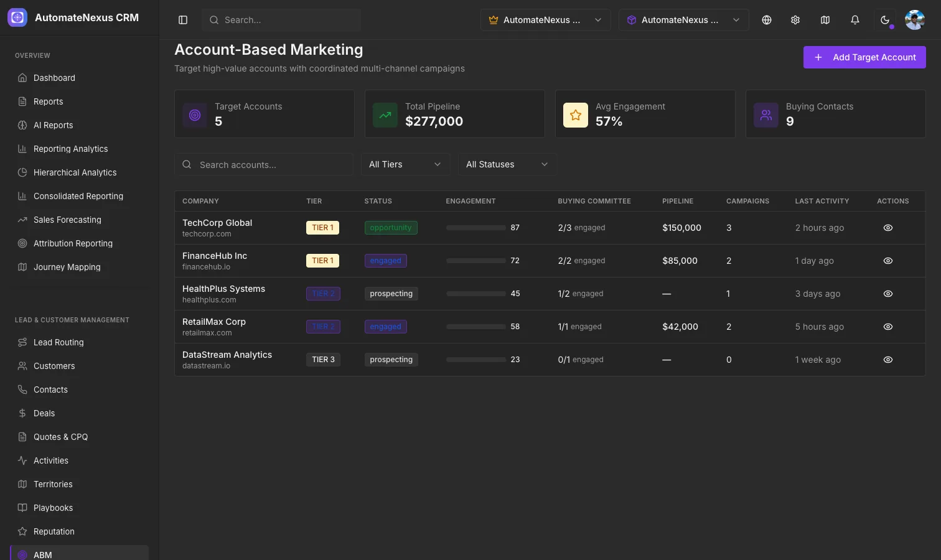Click the Target Accounts bullseye icon
The height and width of the screenshot is (560, 941).
195,115
